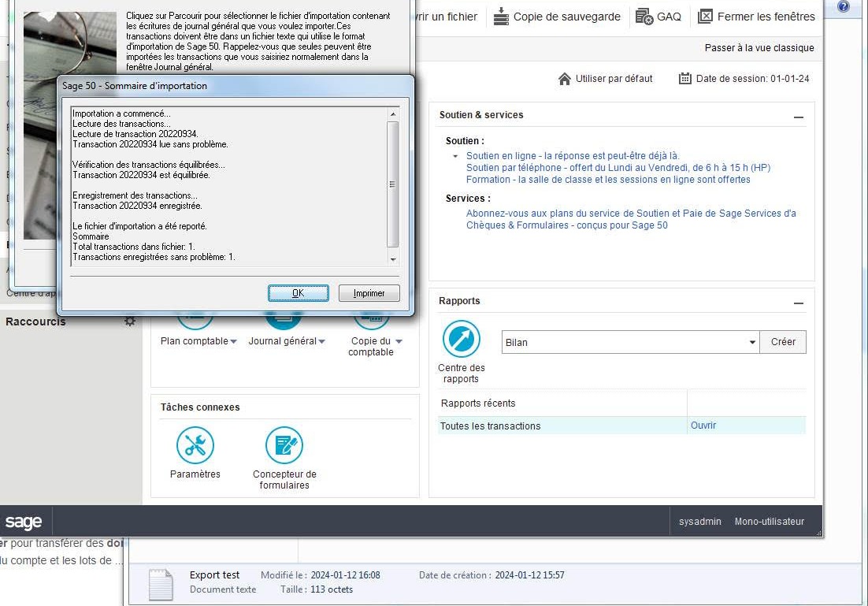Click the Utiliser par défaut house icon
The height and width of the screenshot is (606, 868).
click(565, 79)
